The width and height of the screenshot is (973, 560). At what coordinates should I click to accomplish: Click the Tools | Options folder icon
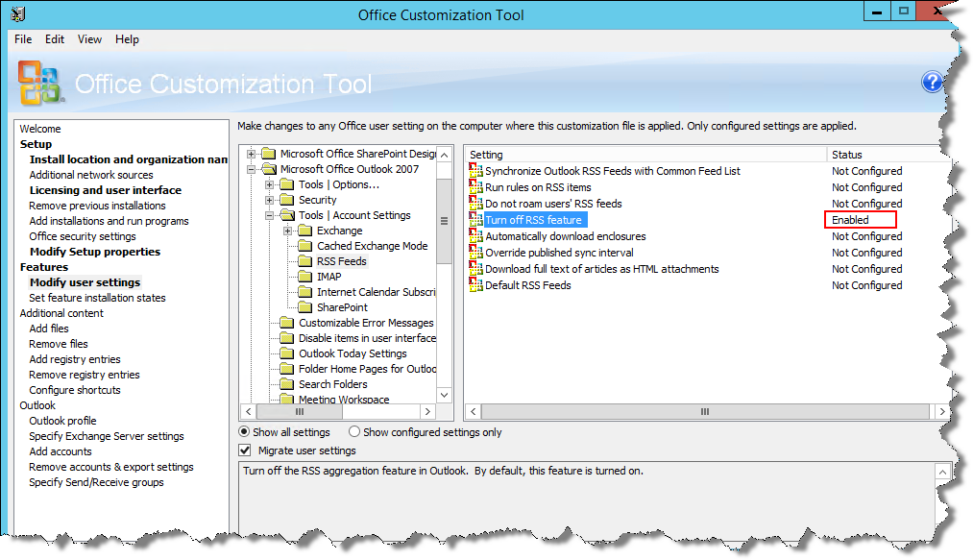(x=286, y=184)
